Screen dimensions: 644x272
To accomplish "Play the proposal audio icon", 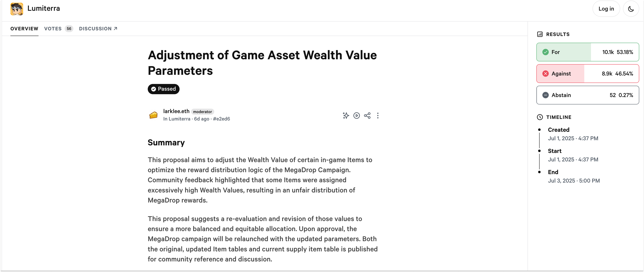I will coord(356,116).
